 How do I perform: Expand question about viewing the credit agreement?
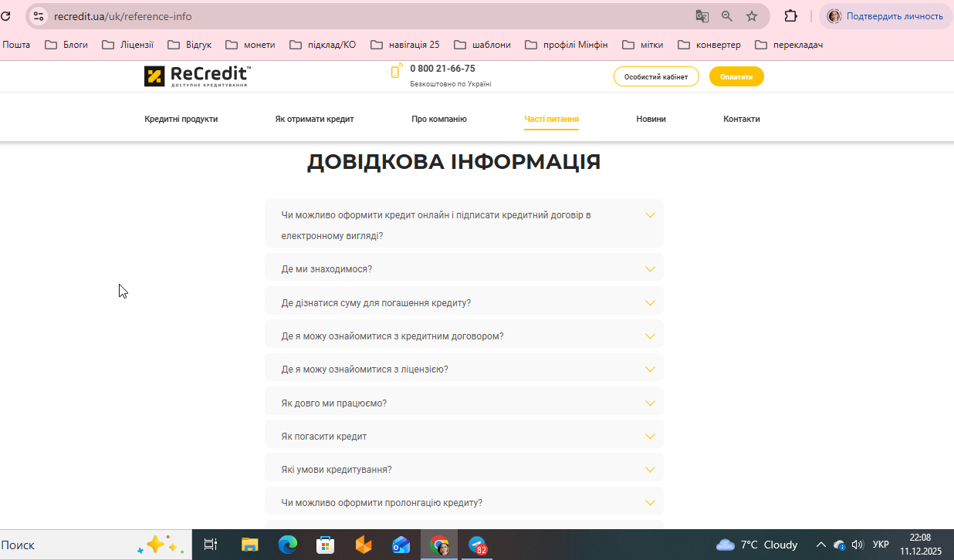(464, 336)
